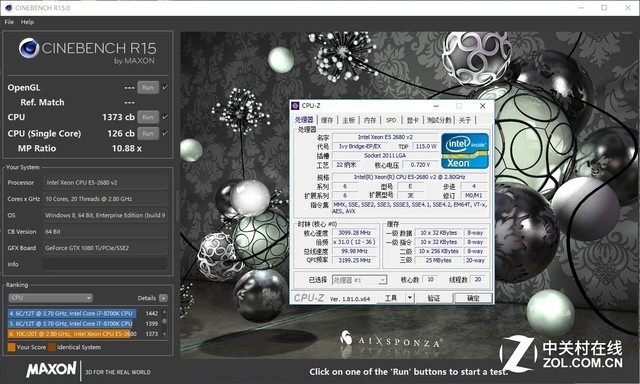Select ranking entry 5 Core i7-8700K 1399
The width and height of the screenshot is (640, 384).
pyautogui.click(x=83, y=324)
